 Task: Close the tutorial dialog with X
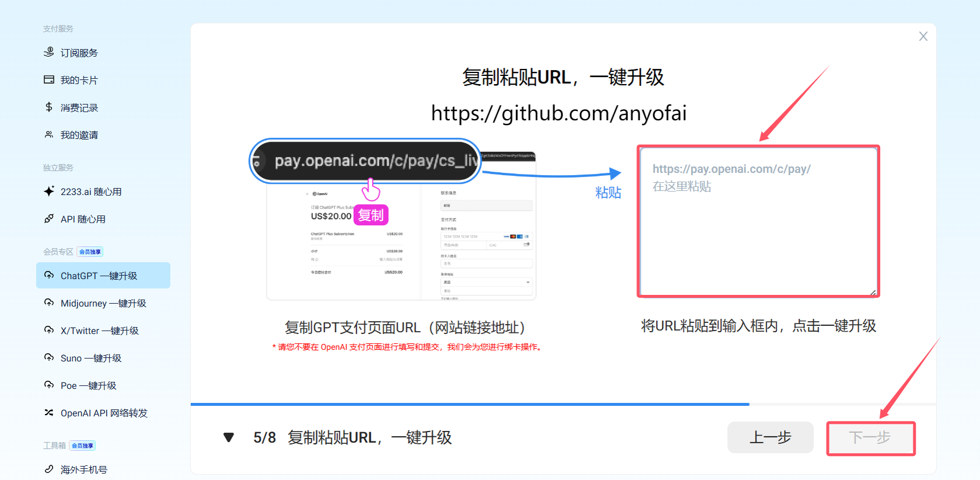pyautogui.click(x=923, y=36)
